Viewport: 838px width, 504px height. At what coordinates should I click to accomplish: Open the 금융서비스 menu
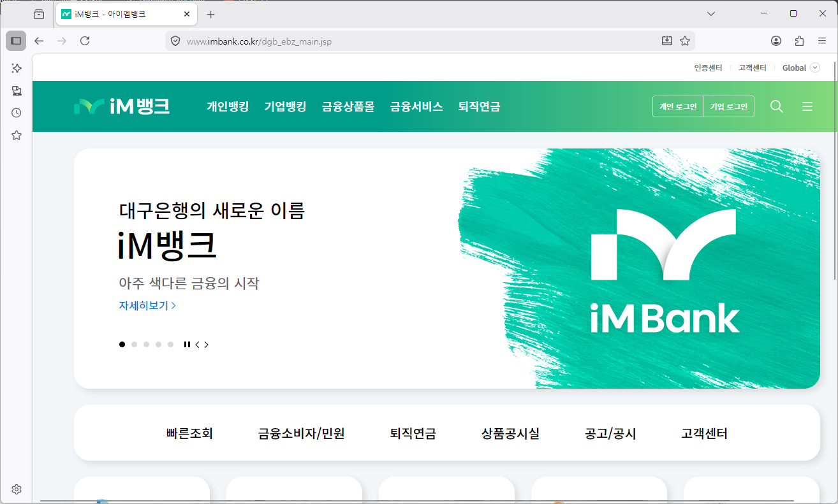click(416, 106)
